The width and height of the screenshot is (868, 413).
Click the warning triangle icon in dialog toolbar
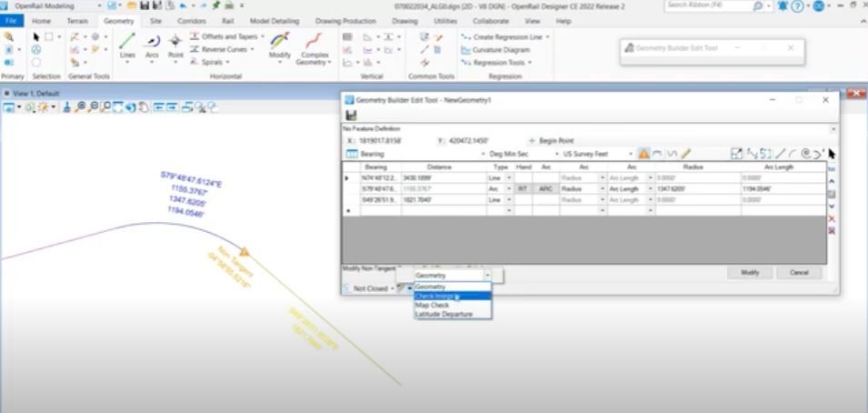click(x=644, y=154)
